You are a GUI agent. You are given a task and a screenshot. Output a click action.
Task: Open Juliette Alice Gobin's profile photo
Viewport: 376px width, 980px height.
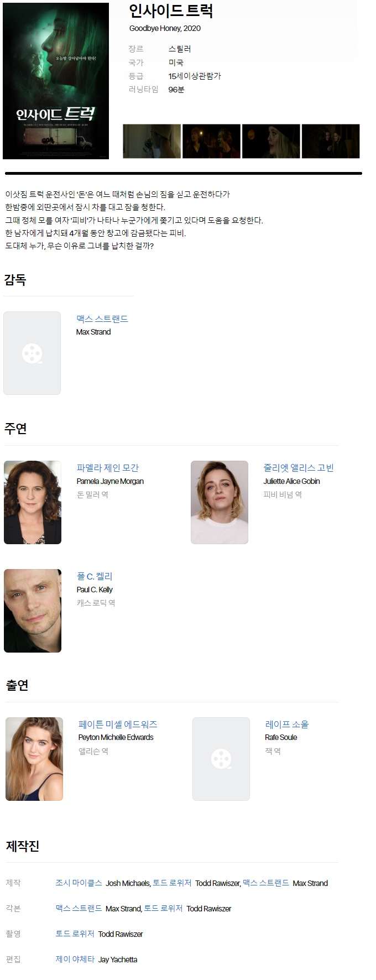220,502
